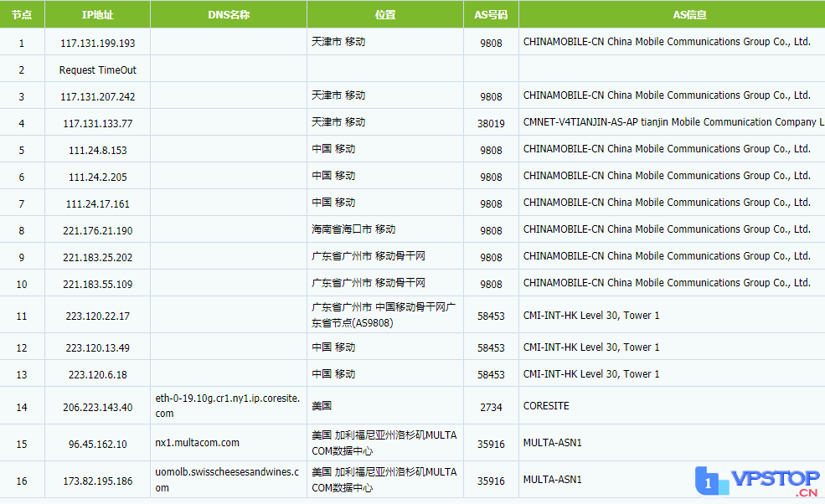
Task: Click location 海南省海口市 移动
Action: pos(353,229)
